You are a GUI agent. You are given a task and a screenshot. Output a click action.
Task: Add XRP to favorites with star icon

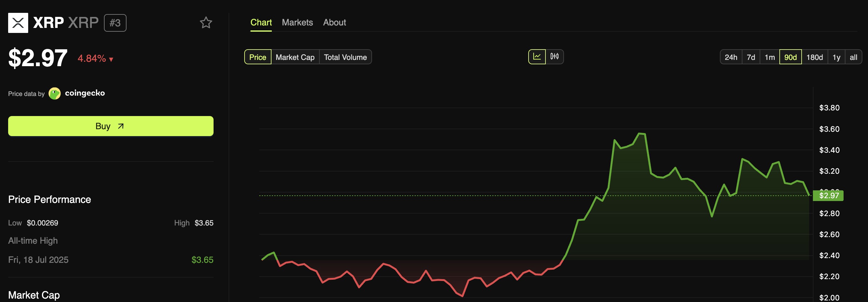pyautogui.click(x=206, y=23)
